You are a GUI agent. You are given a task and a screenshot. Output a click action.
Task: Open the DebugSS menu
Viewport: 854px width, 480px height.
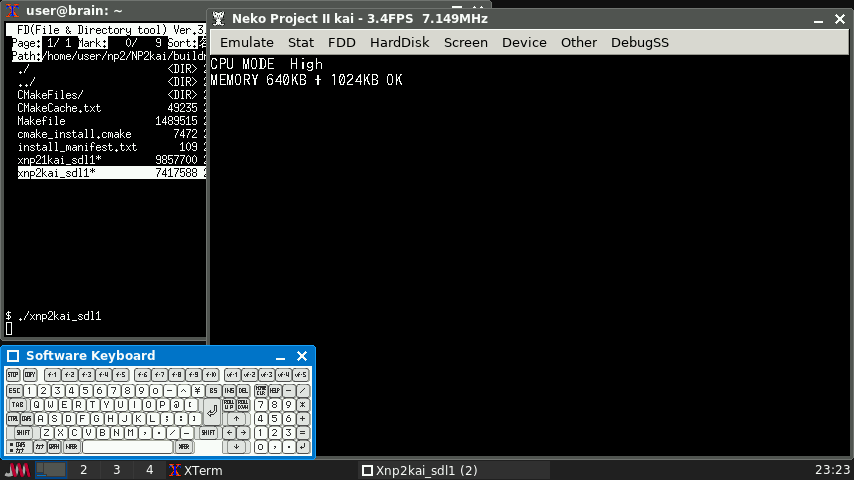pos(640,42)
